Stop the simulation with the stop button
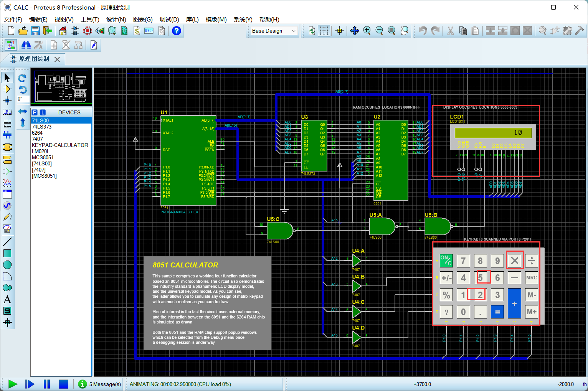This screenshot has width=588, height=391. pyautogui.click(x=63, y=384)
